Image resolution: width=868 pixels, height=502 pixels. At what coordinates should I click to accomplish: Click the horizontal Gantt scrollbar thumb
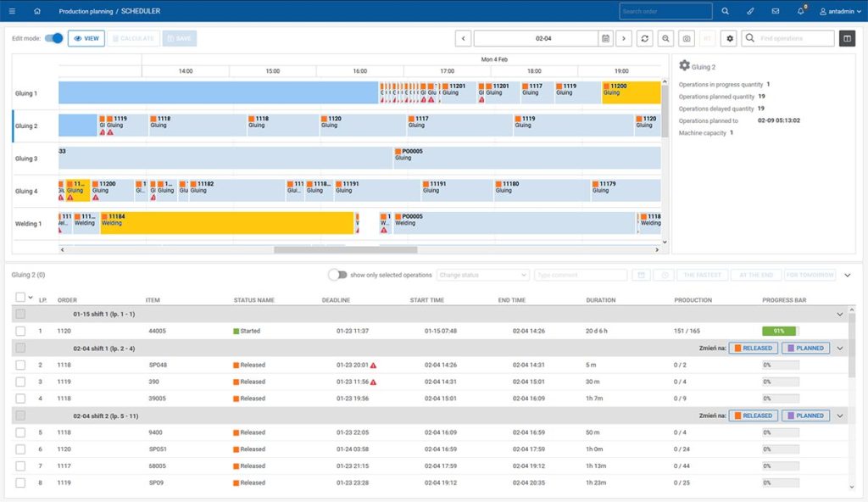[346, 250]
